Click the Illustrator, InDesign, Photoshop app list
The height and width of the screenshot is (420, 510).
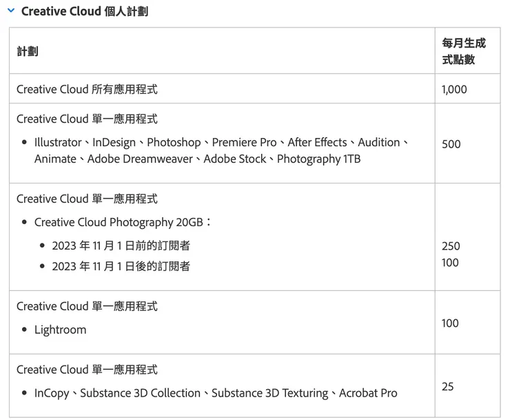point(221,150)
